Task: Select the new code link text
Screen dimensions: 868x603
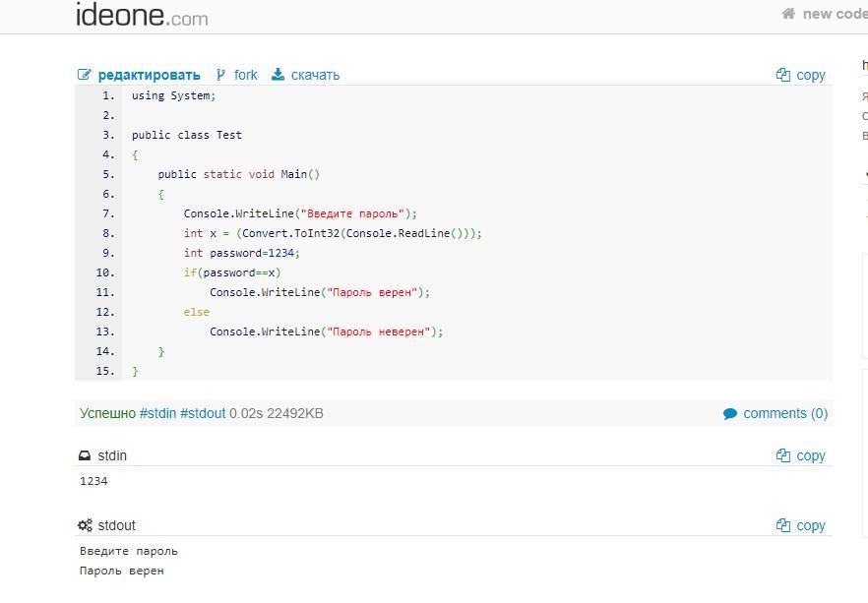Action: (x=835, y=14)
